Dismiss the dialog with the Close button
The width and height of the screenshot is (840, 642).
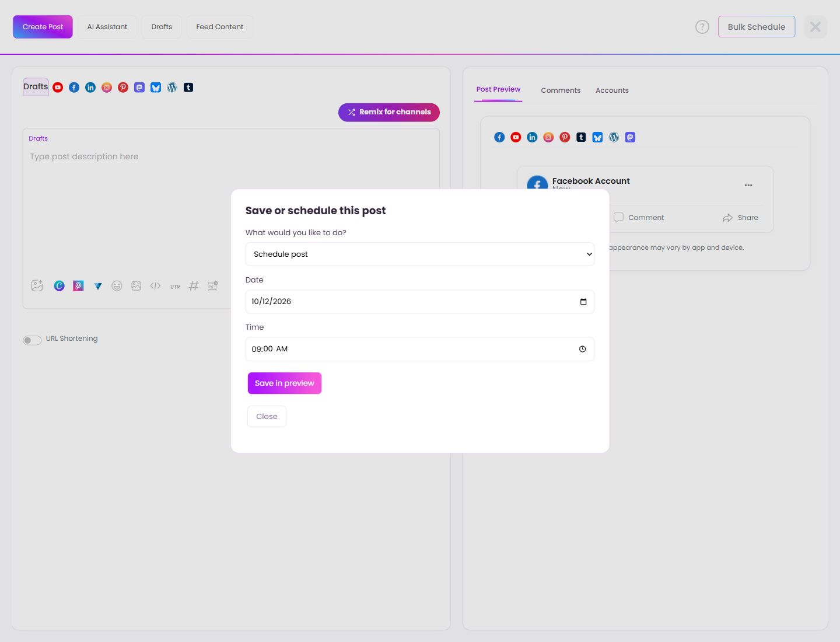267,417
